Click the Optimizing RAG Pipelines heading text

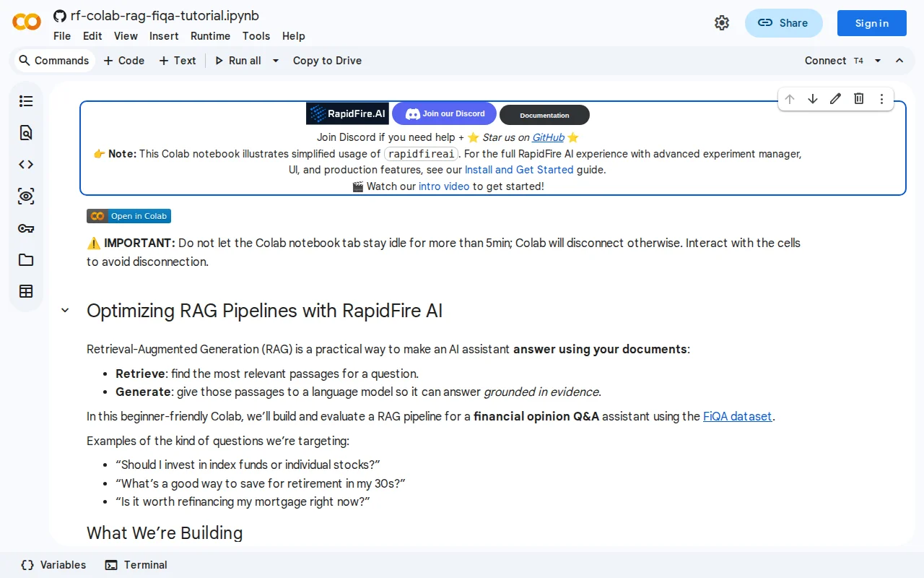[264, 311]
